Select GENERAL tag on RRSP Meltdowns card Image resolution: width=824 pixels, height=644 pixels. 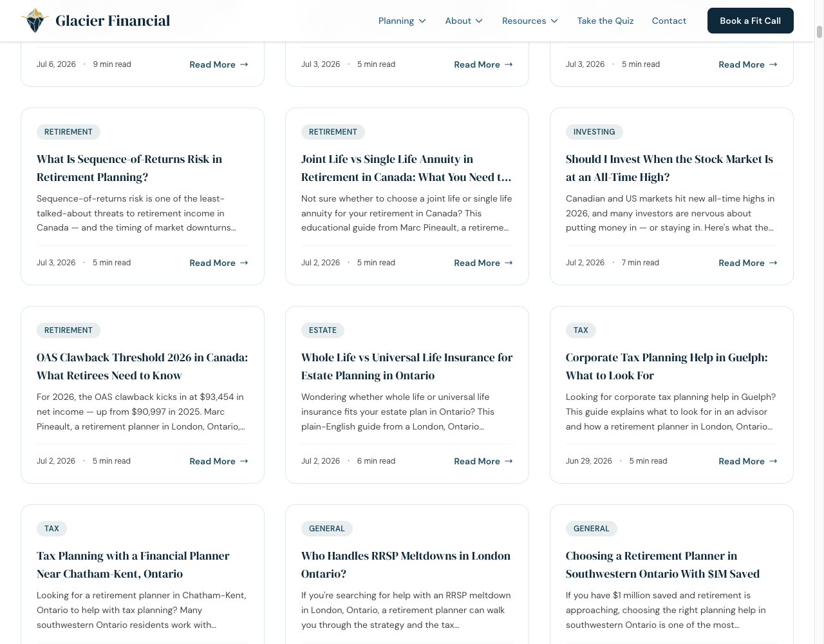point(326,529)
